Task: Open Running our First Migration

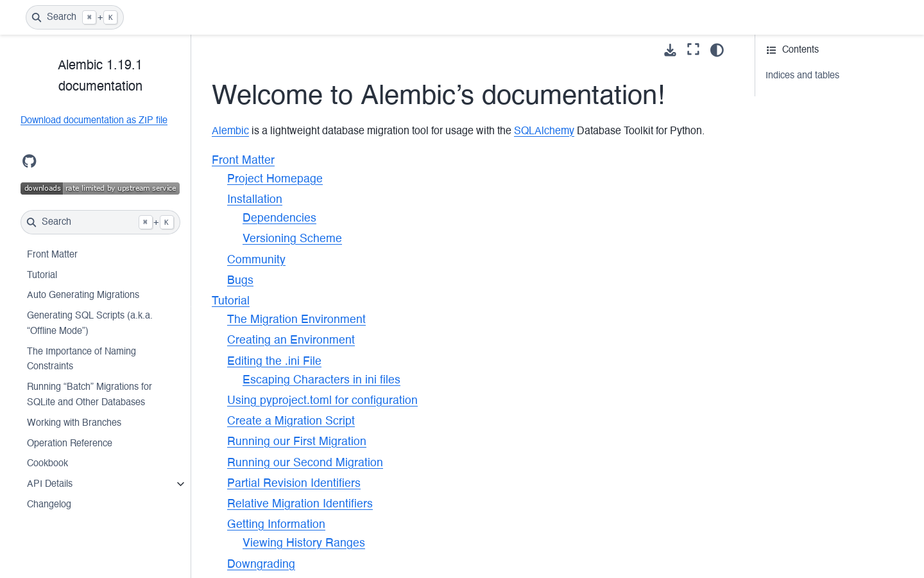Action: pyautogui.click(x=296, y=441)
